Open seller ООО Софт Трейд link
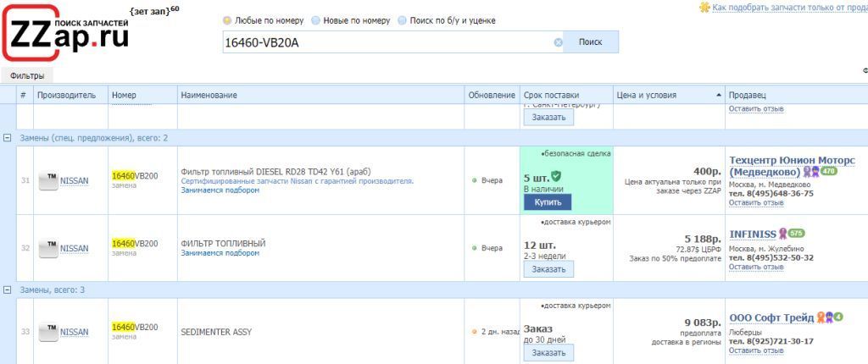Screen dimensions: 868x364 (771, 317)
